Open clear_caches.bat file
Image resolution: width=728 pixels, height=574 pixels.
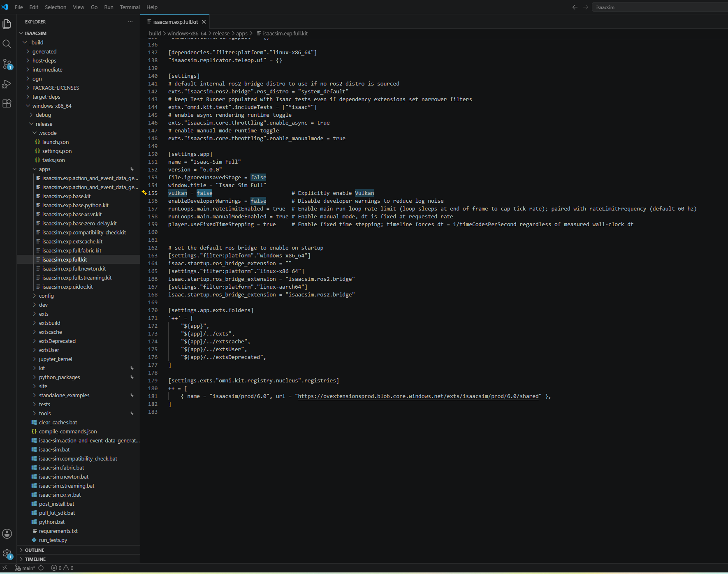(58, 422)
